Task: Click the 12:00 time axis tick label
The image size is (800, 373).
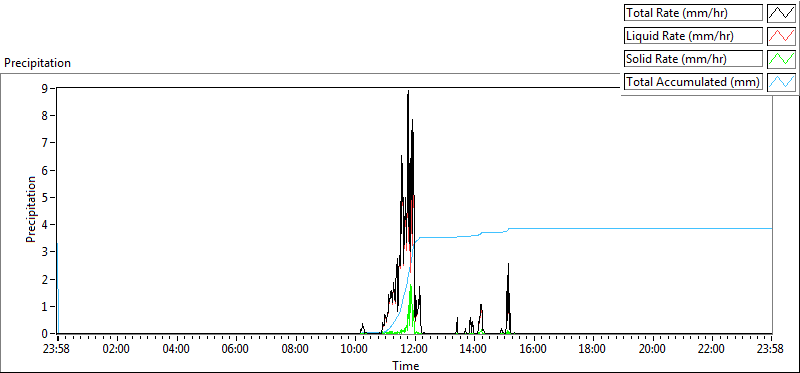Action: [x=415, y=350]
